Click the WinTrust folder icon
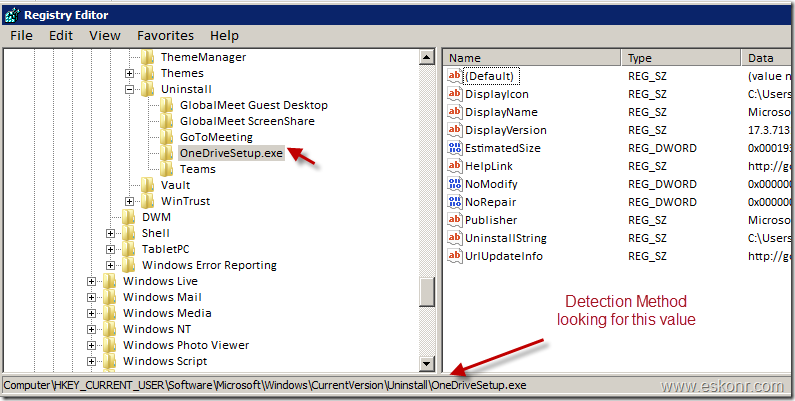 pyautogui.click(x=148, y=201)
